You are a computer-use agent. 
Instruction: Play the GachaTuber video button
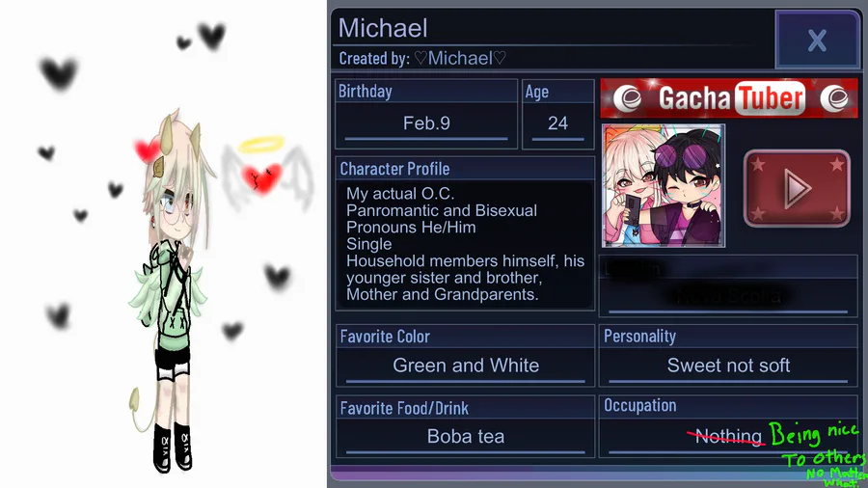tap(797, 188)
